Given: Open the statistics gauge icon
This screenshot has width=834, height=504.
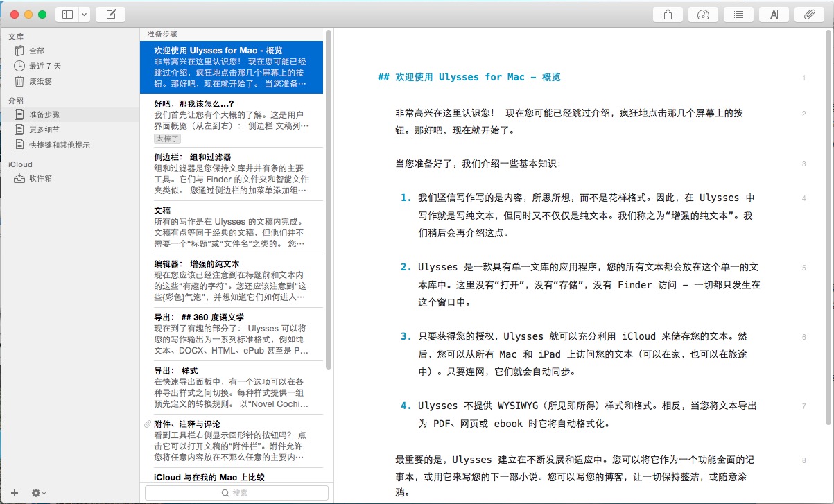Looking at the screenshot, I should click(x=703, y=15).
